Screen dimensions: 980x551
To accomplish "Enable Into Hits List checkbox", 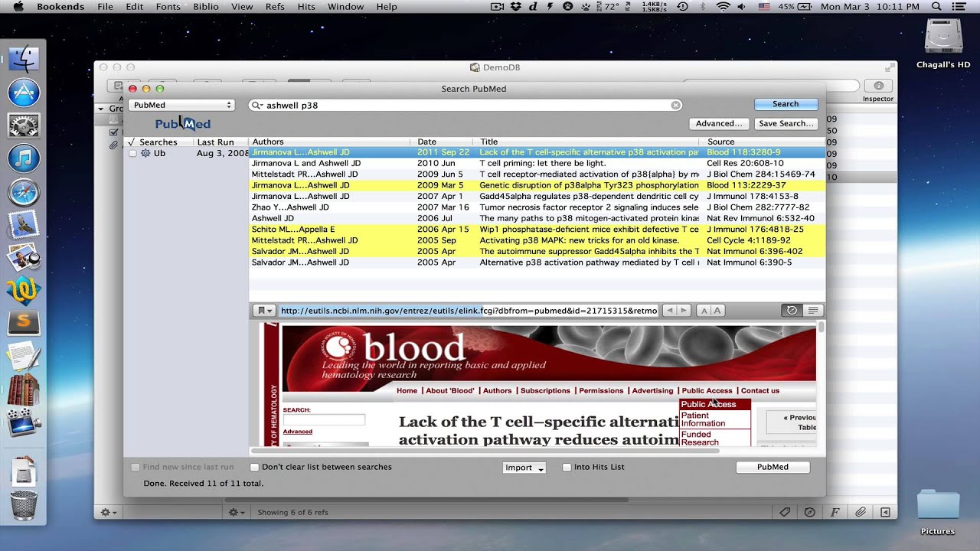I will click(x=567, y=467).
